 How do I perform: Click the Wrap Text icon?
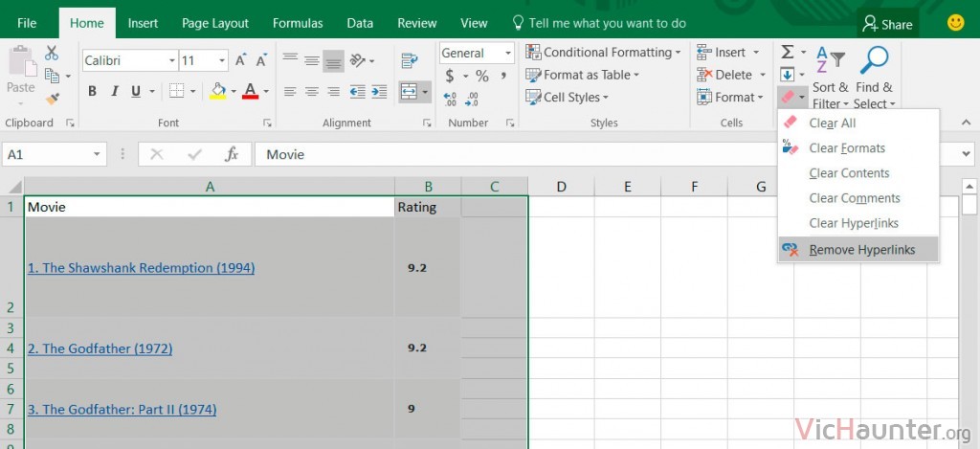410,60
